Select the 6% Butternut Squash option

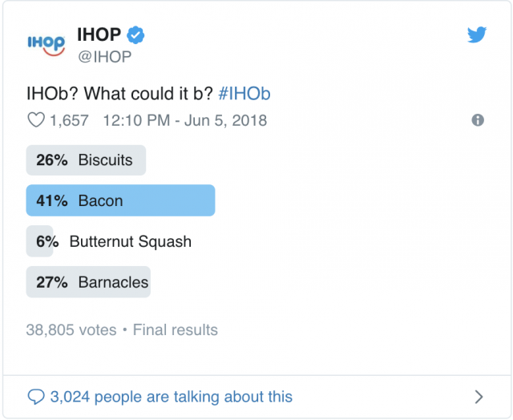(x=109, y=241)
